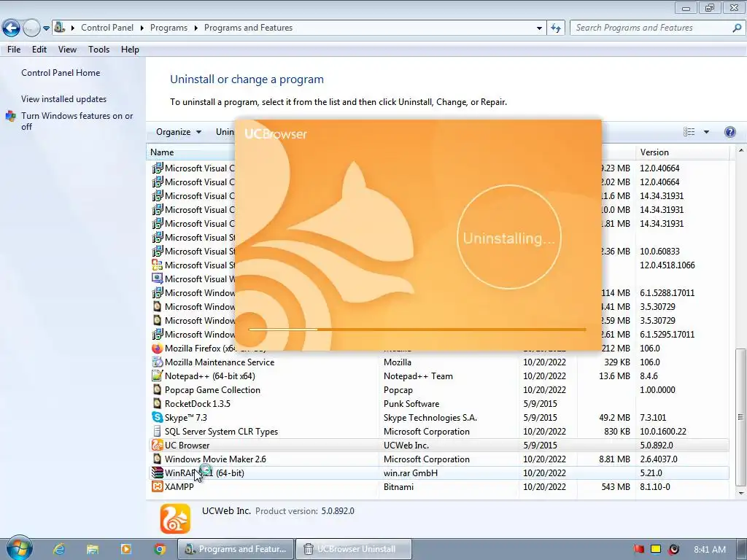The height and width of the screenshot is (560, 747).
Task: Open Turn Windows features on or off
Action: pyautogui.click(x=77, y=121)
